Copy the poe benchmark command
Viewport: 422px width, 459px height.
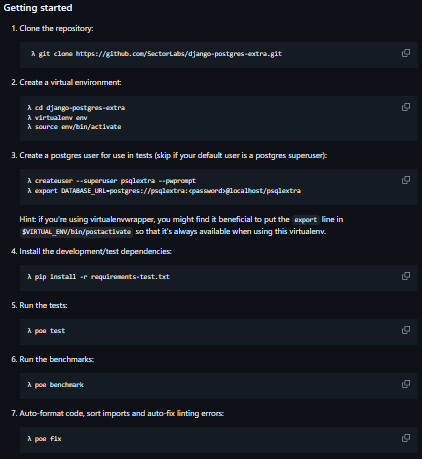(x=406, y=384)
